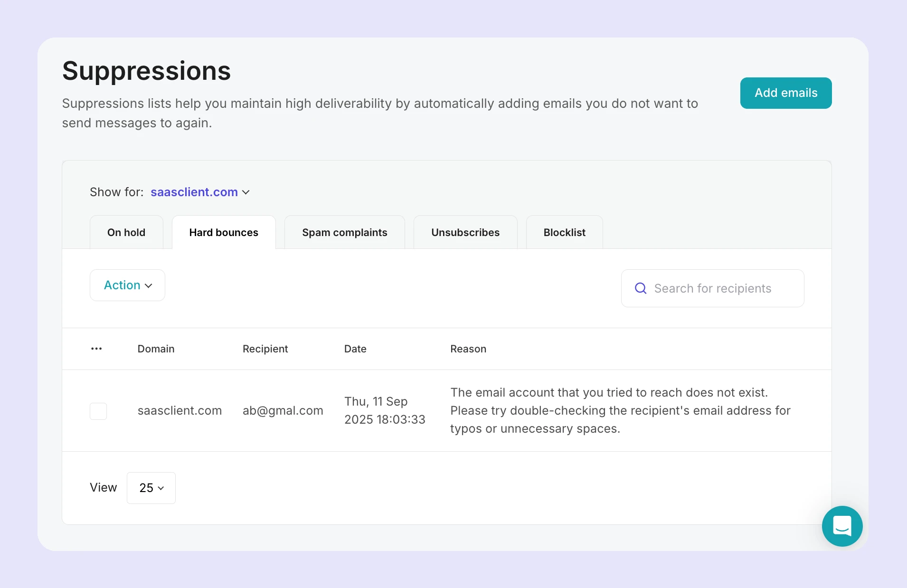Click the Recipient column header
The height and width of the screenshot is (588, 907).
pyautogui.click(x=265, y=349)
